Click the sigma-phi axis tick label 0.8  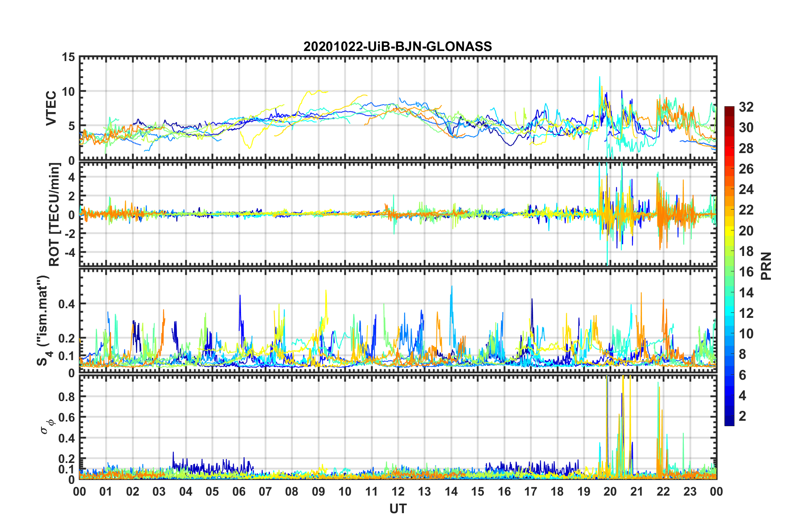click(67, 396)
